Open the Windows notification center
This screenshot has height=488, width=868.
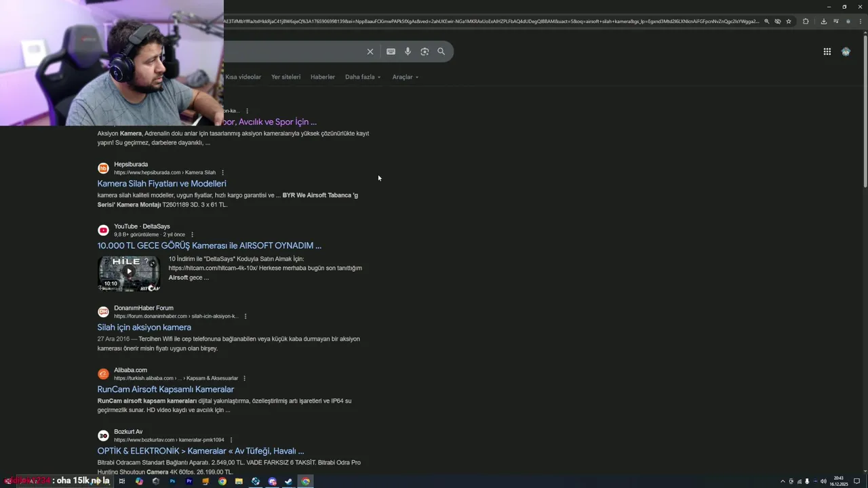pos(856,481)
